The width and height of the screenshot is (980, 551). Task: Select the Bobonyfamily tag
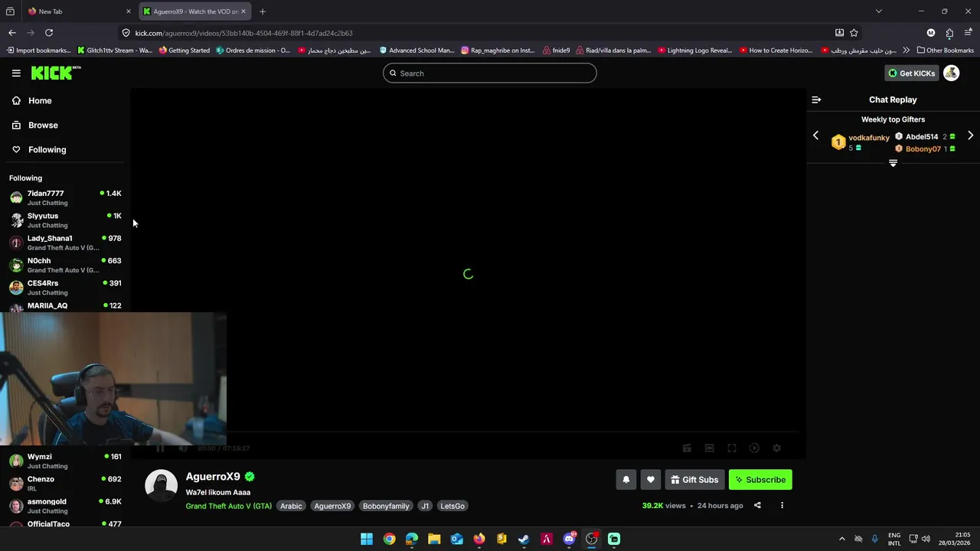tap(386, 506)
